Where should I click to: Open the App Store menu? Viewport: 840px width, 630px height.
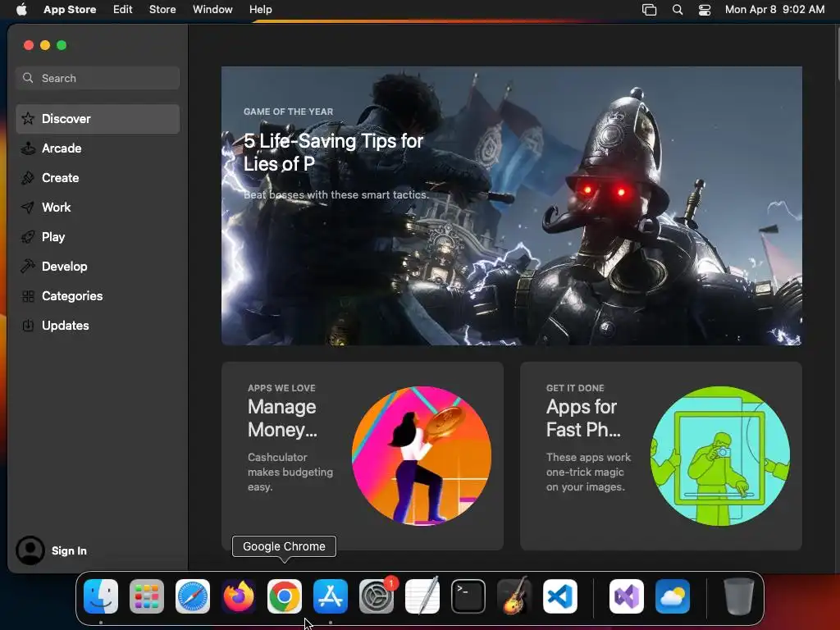pyautogui.click(x=70, y=10)
